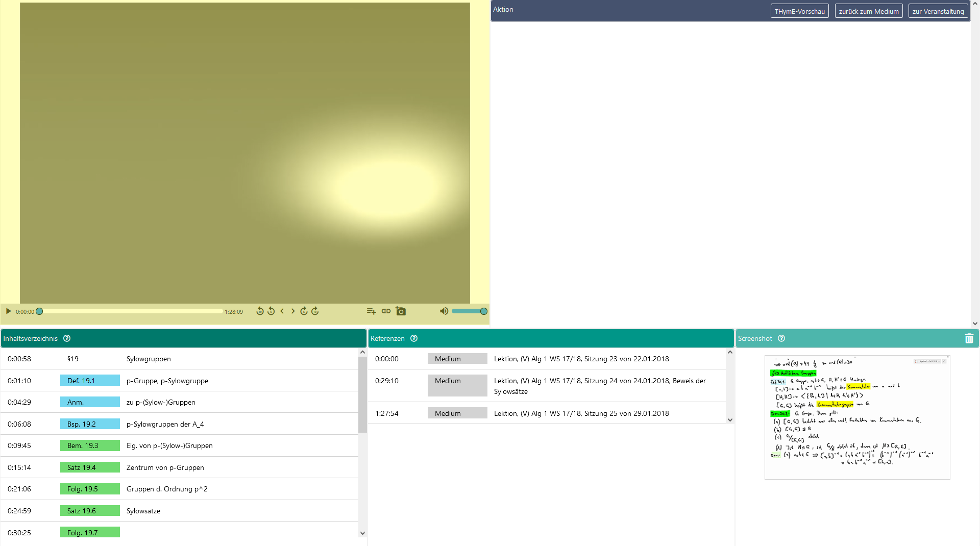Delete the screenshot with trash icon

pos(969,338)
